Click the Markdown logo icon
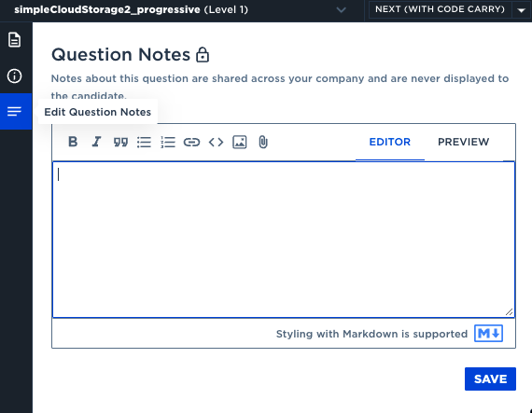The width and height of the screenshot is (532, 413). (488, 334)
